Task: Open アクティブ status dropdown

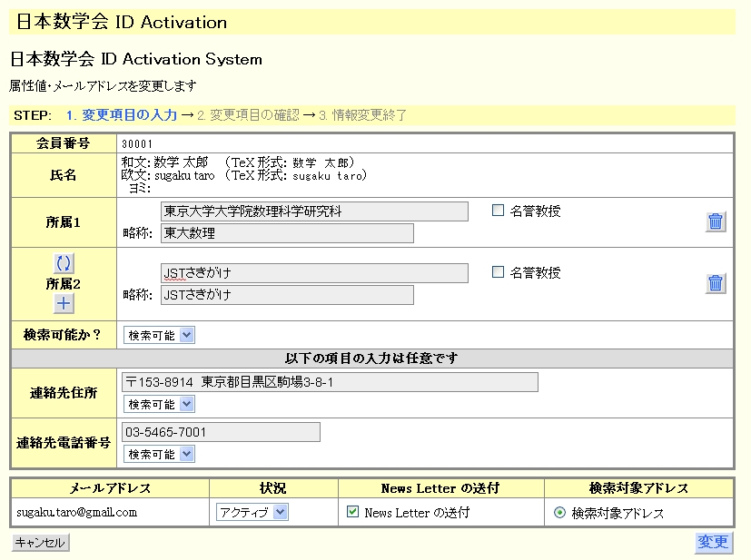Action: click(252, 512)
